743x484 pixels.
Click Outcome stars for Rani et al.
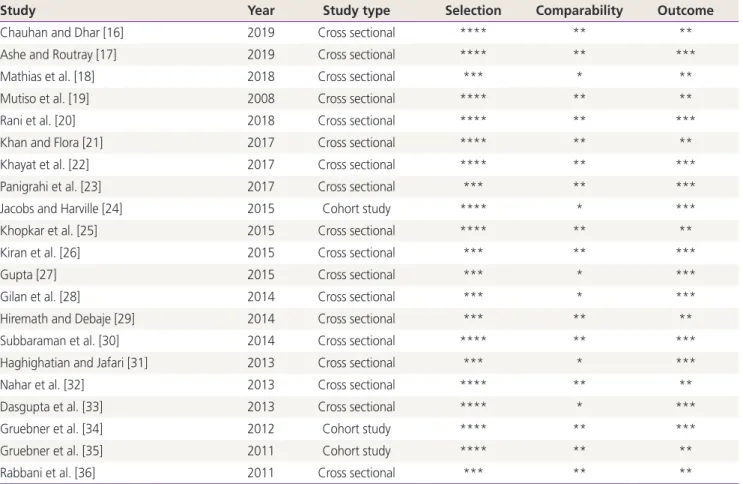tap(685, 119)
